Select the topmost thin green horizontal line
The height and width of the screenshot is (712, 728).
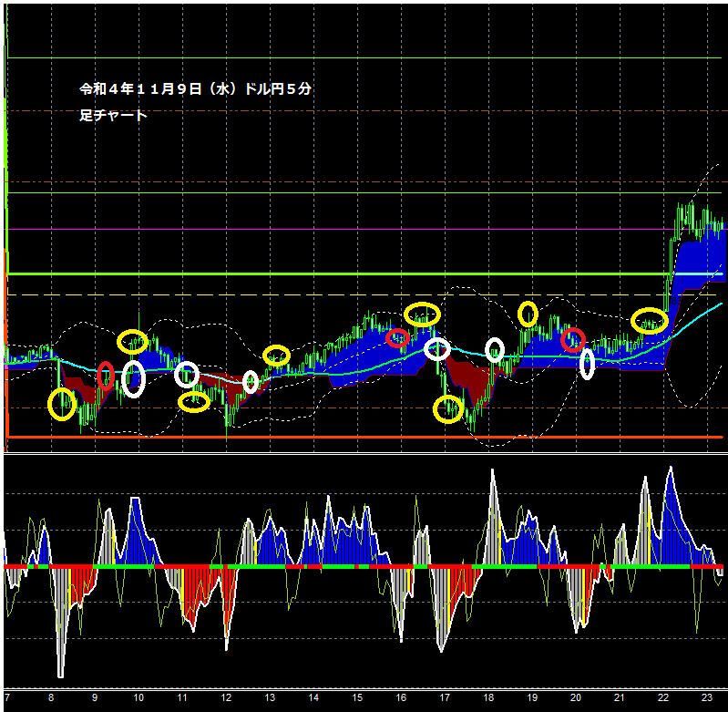tap(364, 58)
